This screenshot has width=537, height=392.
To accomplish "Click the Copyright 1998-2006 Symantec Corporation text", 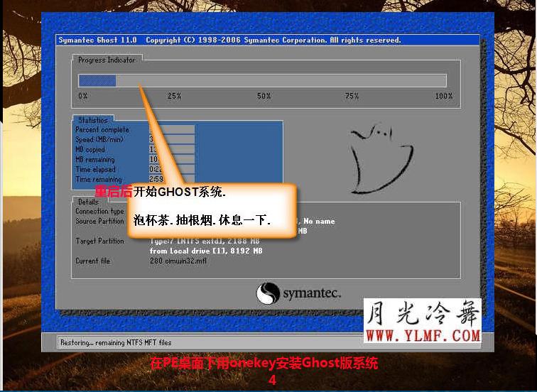I will tap(273, 40).
